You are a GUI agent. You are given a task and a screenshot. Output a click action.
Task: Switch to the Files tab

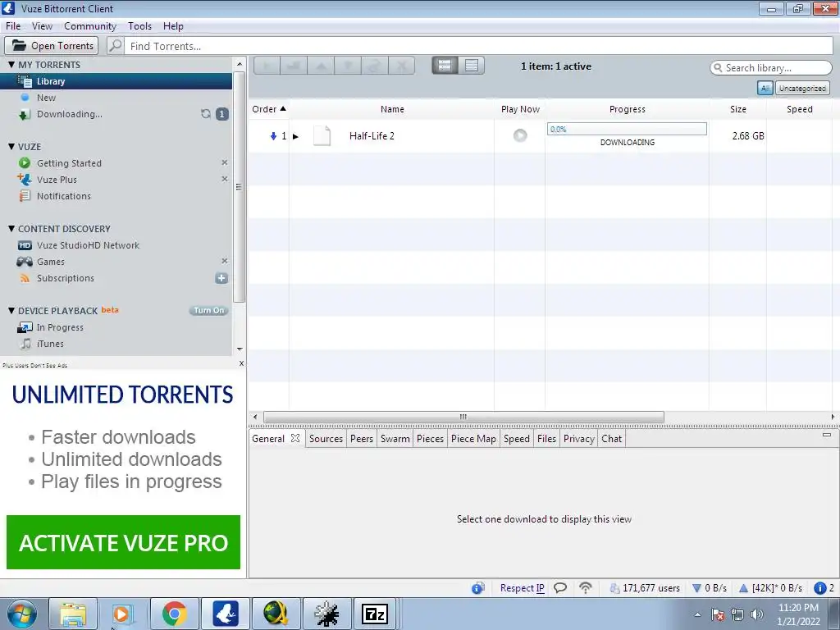click(x=546, y=439)
